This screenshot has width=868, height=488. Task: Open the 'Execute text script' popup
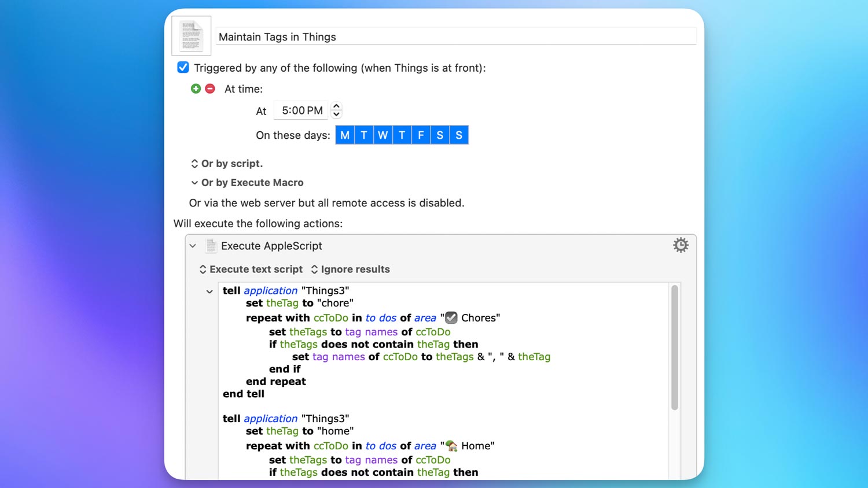pyautogui.click(x=251, y=269)
